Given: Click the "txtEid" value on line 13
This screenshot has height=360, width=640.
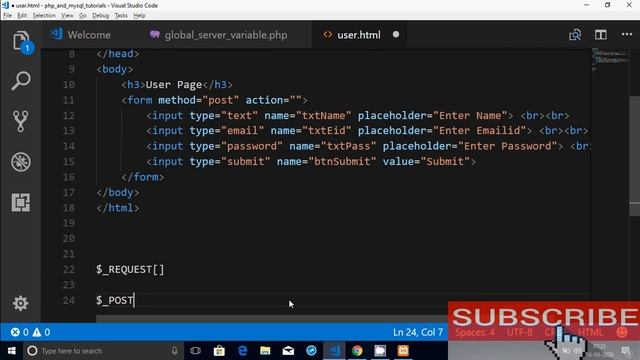Looking at the screenshot, I should click(x=327, y=131).
